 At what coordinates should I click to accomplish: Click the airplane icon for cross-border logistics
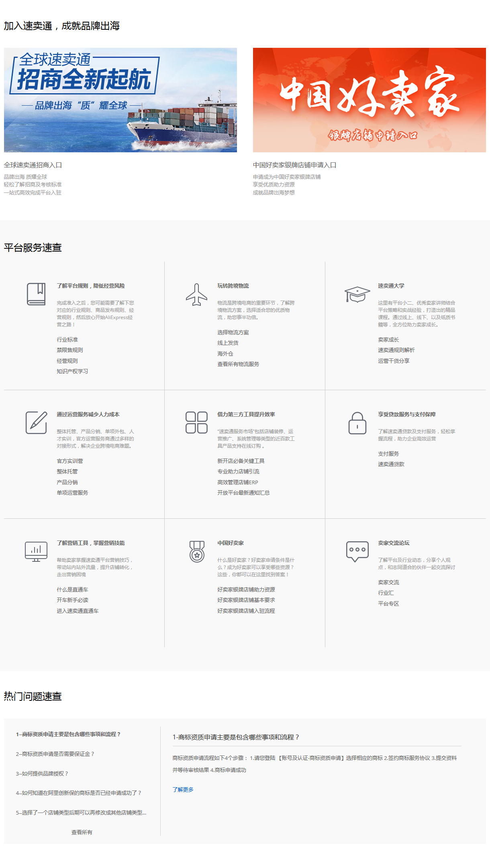[196, 295]
